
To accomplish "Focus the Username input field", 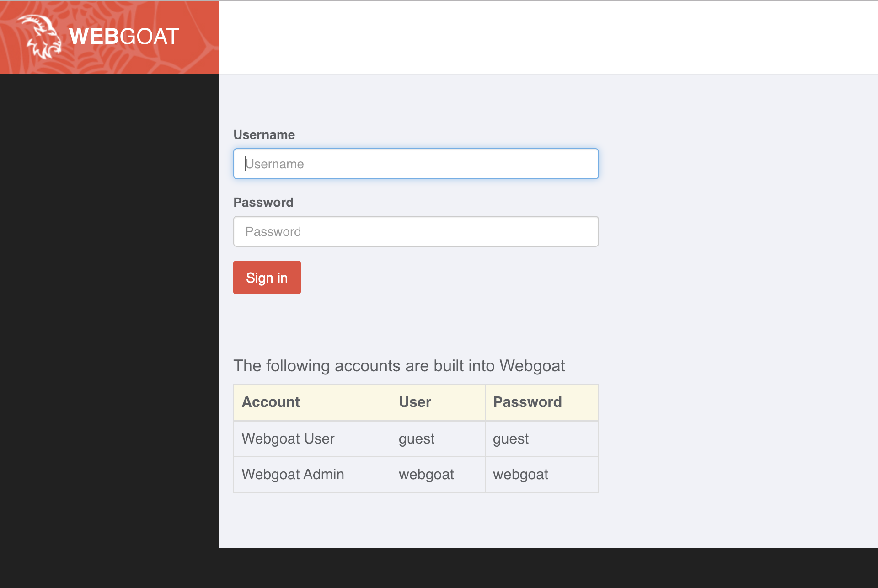I will pyautogui.click(x=416, y=164).
